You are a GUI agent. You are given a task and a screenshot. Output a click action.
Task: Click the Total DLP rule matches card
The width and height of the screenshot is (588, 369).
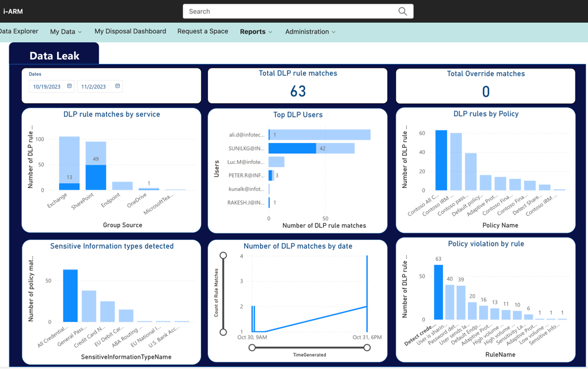point(297,86)
